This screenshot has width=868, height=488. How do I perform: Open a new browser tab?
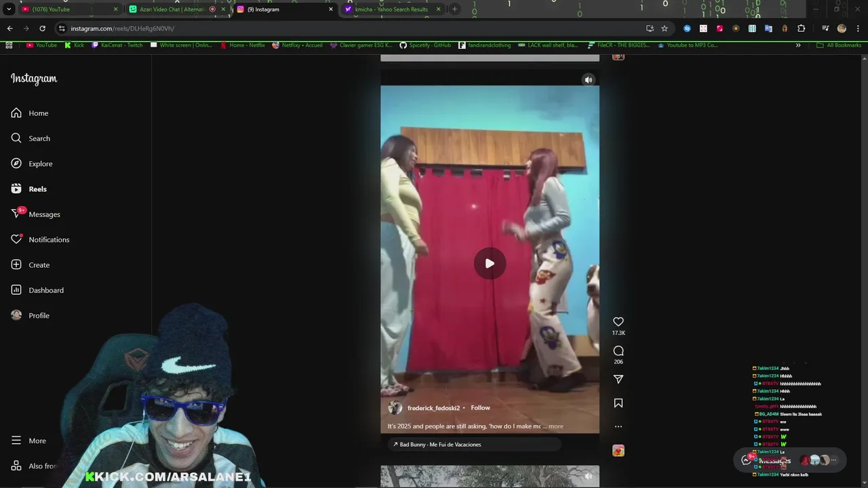click(454, 9)
